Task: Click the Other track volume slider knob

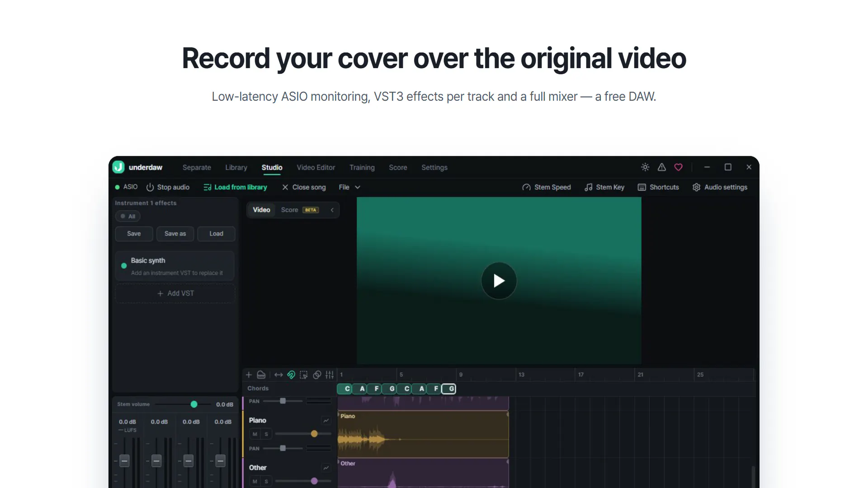Action: click(x=314, y=481)
